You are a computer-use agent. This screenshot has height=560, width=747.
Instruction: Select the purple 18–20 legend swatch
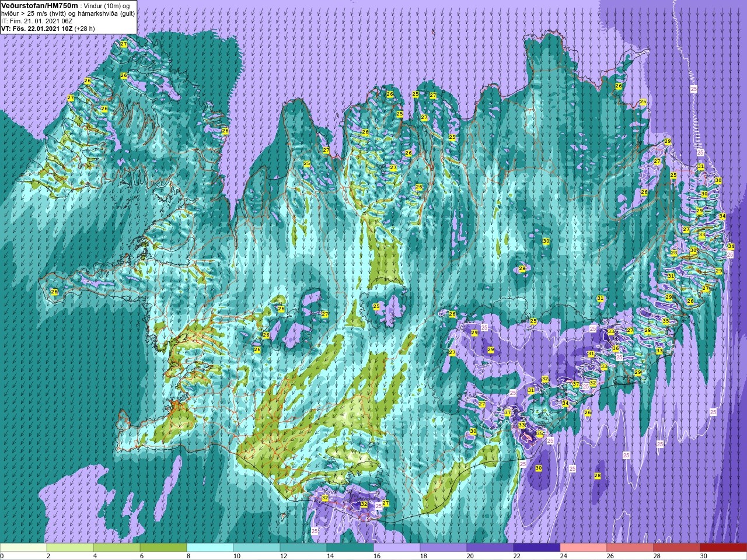point(444,548)
